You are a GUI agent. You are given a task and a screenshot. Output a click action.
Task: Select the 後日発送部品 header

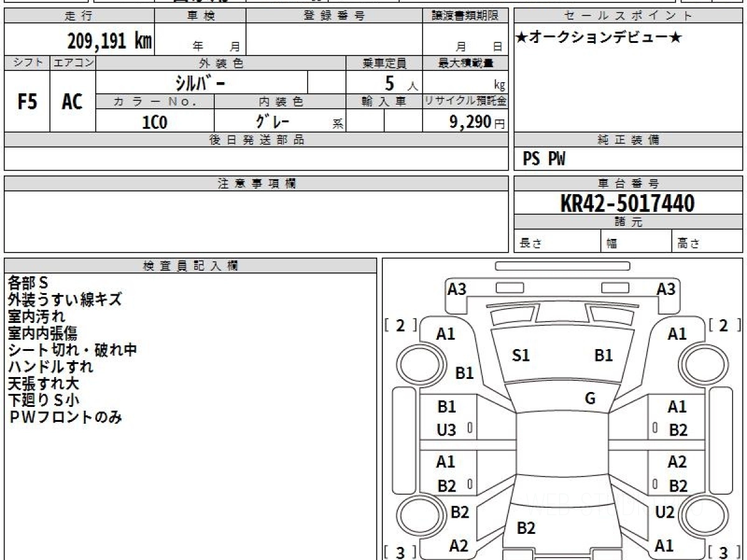pos(256,140)
